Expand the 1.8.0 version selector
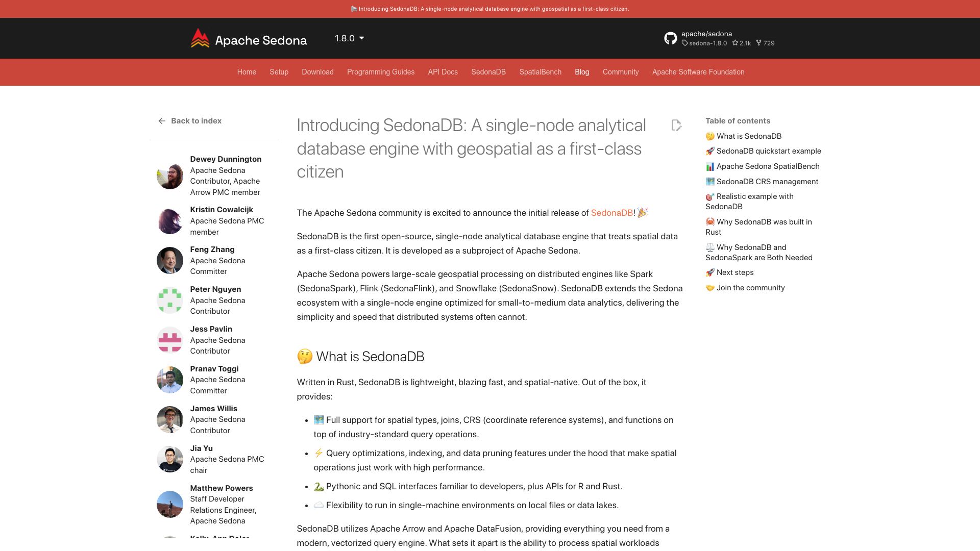The height and width of the screenshot is (551, 980). tap(350, 38)
